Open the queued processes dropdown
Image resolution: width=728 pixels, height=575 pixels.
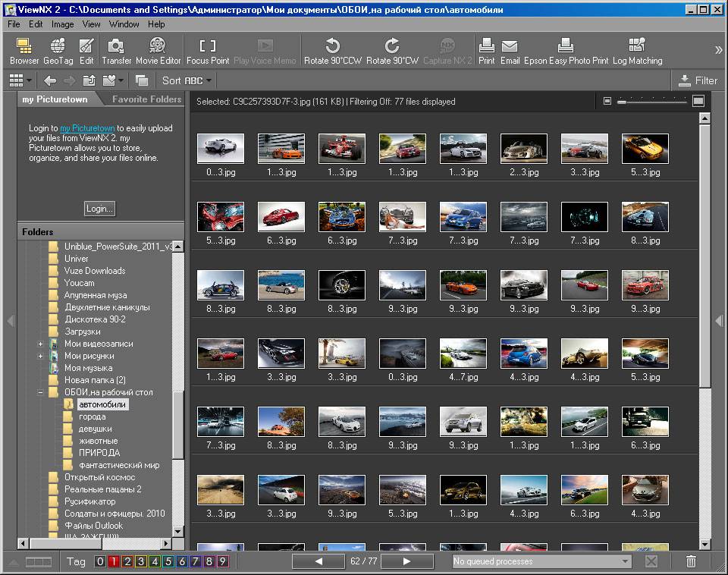pos(625,561)
